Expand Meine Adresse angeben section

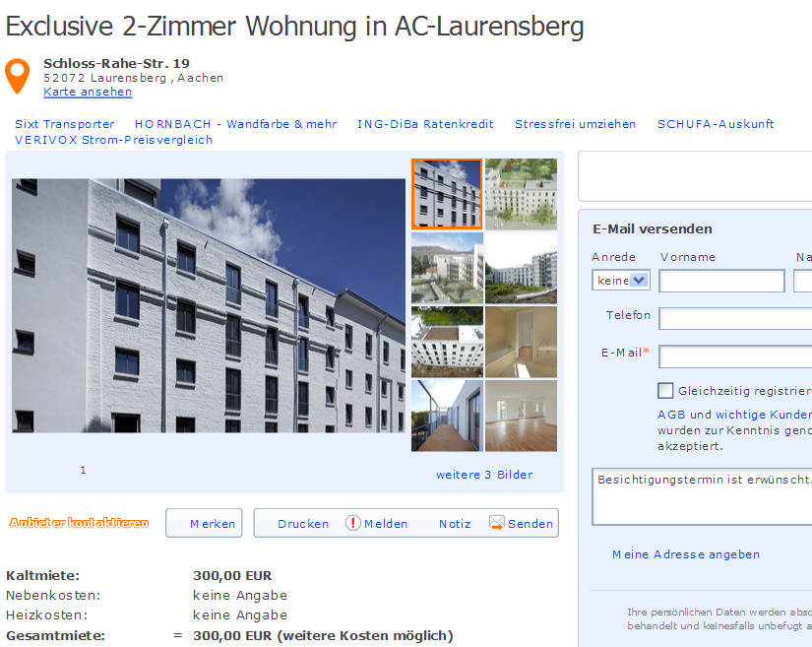(686, 554)
